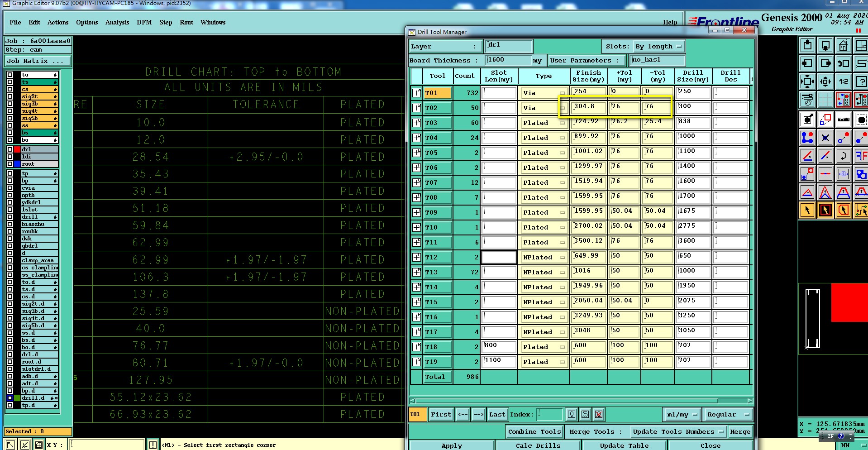868x450 pixels.
Task: Toggle checkbox for the rout layer
Action: (10, 164)
